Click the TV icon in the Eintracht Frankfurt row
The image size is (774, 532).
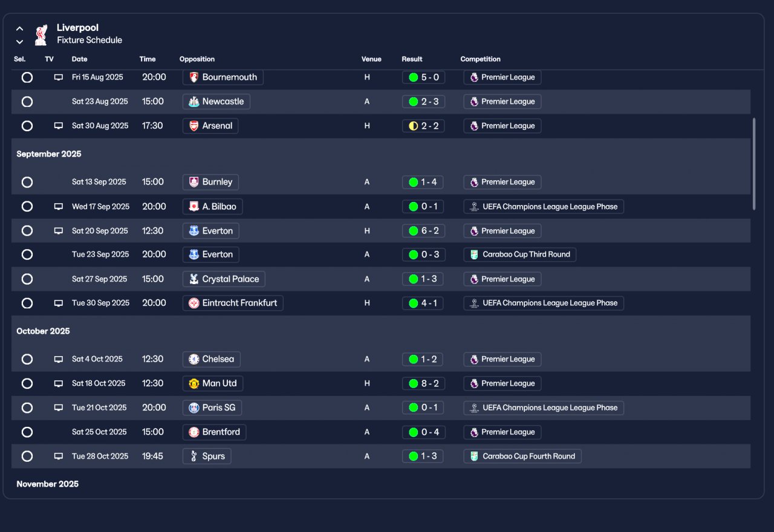[59, 303]
